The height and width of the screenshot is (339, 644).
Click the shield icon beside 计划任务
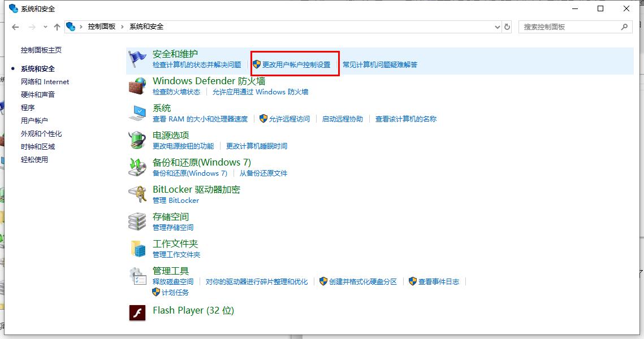[155, 292]
